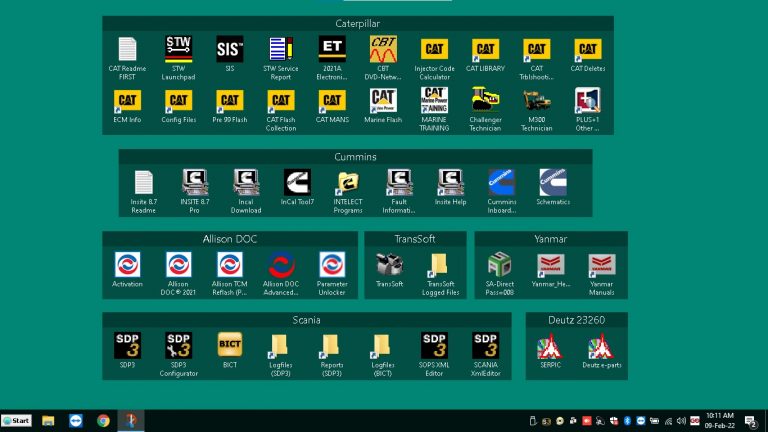
Task: Open CAT Deletes shortcut
Action: 588,49
